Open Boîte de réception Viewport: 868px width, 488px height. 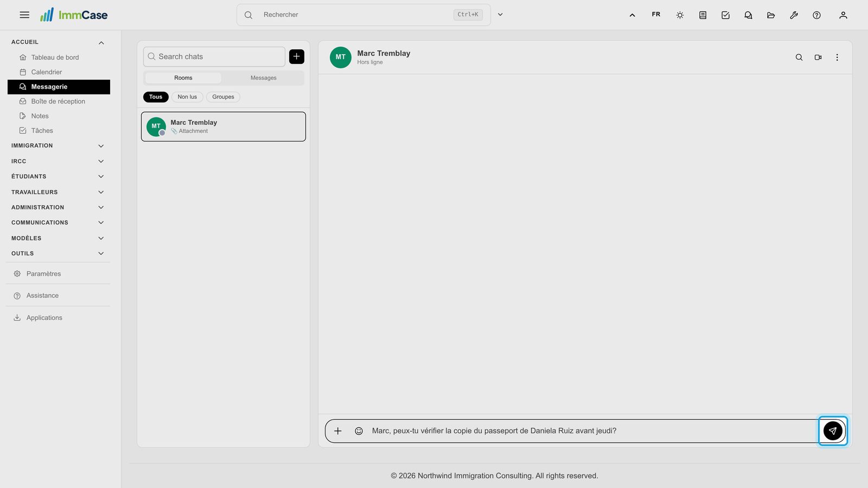point(59,101)
